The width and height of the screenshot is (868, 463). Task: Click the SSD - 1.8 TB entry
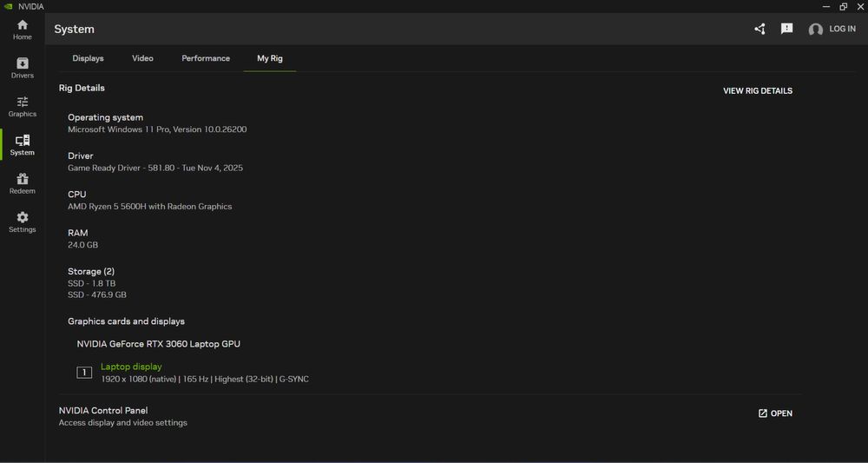pos(91,283)
